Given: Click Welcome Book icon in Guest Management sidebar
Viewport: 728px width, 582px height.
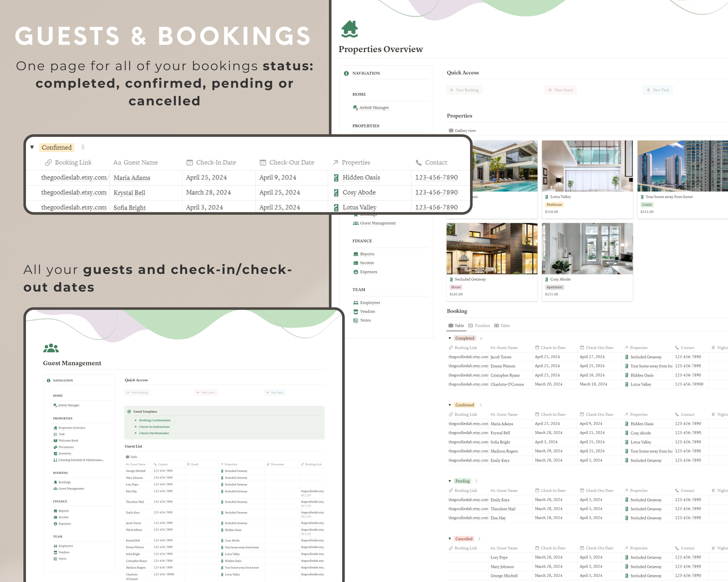Looking at the screenshot, I should coord(55,441).
